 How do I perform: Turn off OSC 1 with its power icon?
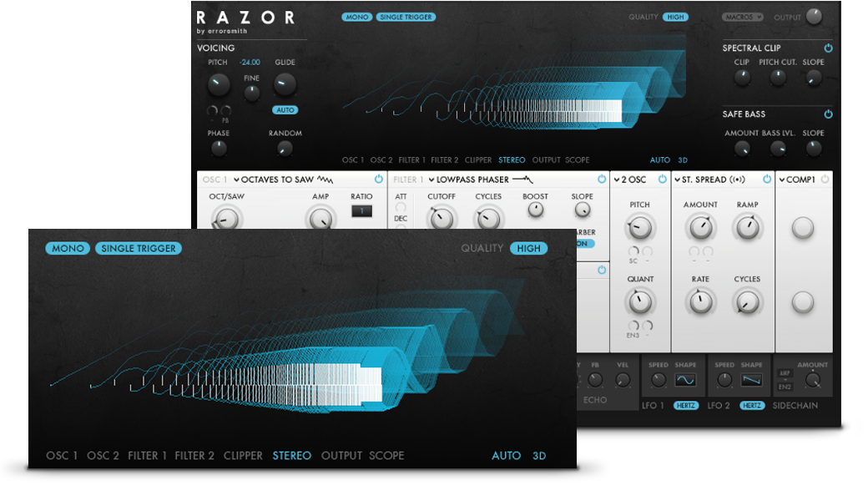(x=379, y=179)
